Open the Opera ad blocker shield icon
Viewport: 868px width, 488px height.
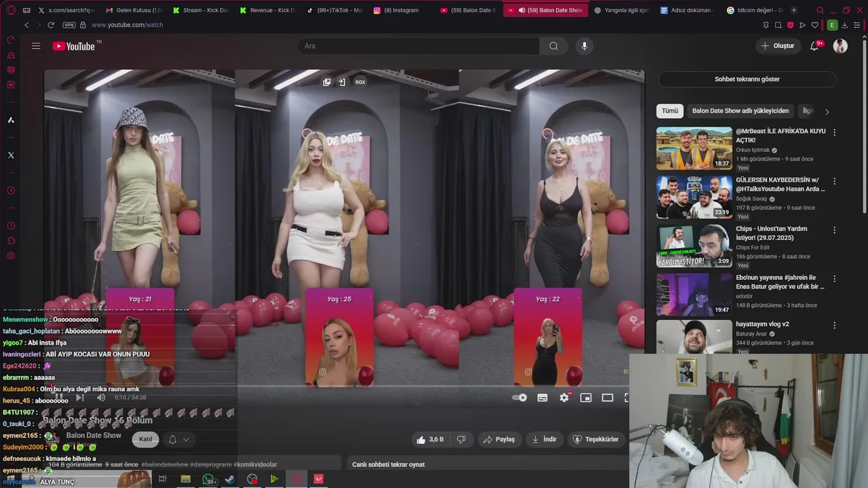[x=790, y=25]
